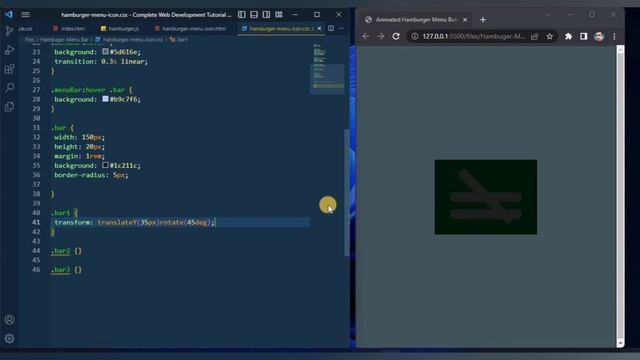The width and height of the screenshot is (640, 360).
Task: Open a new tab in Chrome
Action: tap(483, 20)
